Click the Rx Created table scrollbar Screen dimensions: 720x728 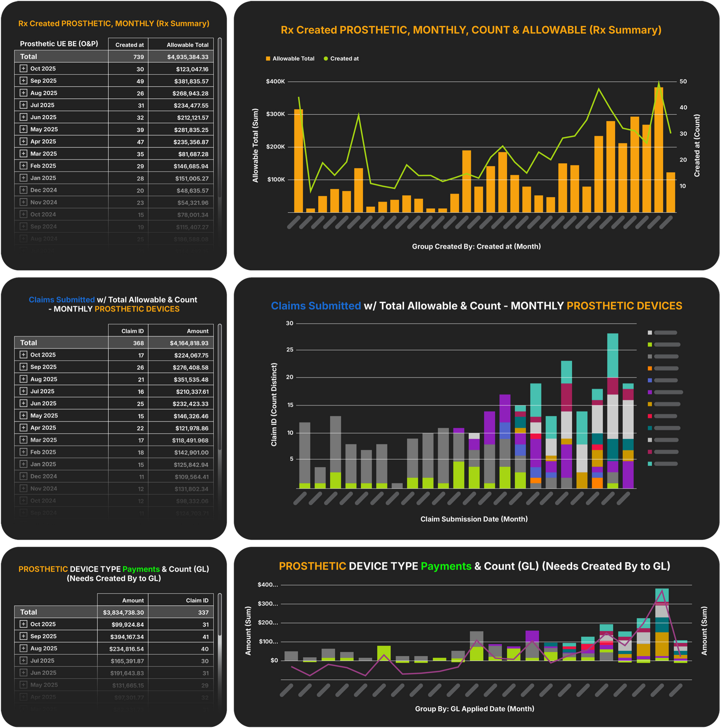[220, 113]
